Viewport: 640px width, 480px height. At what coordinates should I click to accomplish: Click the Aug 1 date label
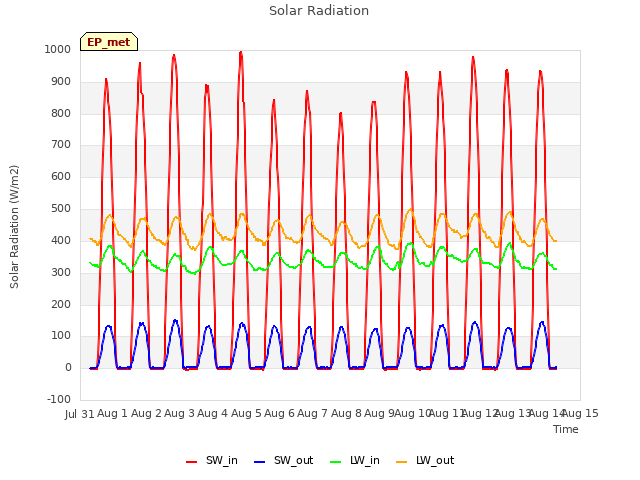(x=113, y=413)
